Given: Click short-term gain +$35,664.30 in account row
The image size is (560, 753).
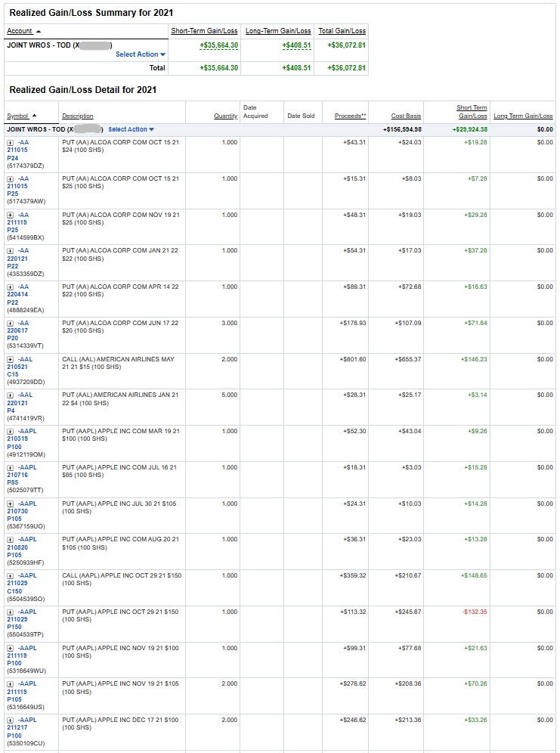Looking at the screenshot, I should pos(219,45).
